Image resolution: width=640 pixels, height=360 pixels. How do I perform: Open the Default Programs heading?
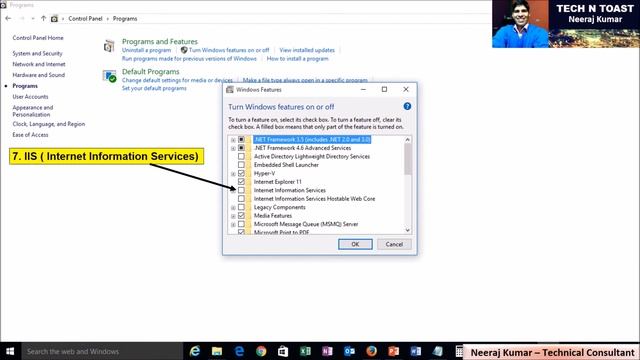pos(151,72)
